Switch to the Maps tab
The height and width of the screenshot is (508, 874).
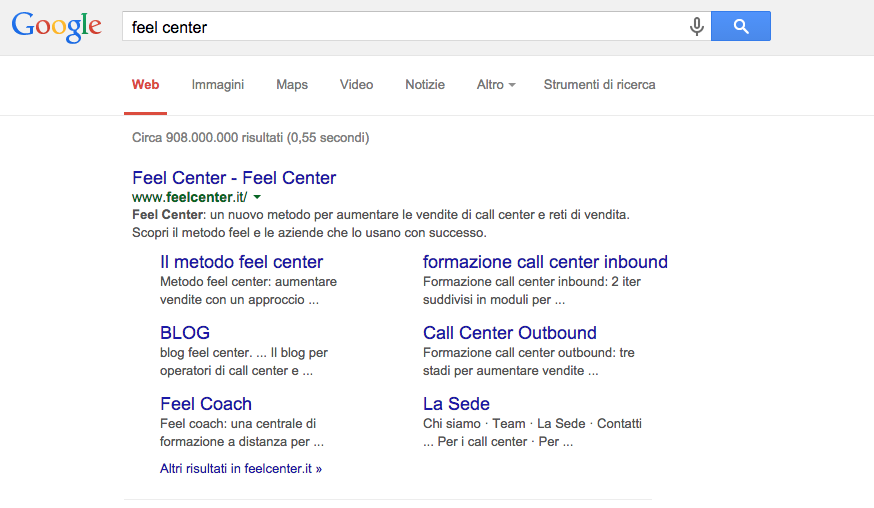pyautogui.click(x=292, y=85)
